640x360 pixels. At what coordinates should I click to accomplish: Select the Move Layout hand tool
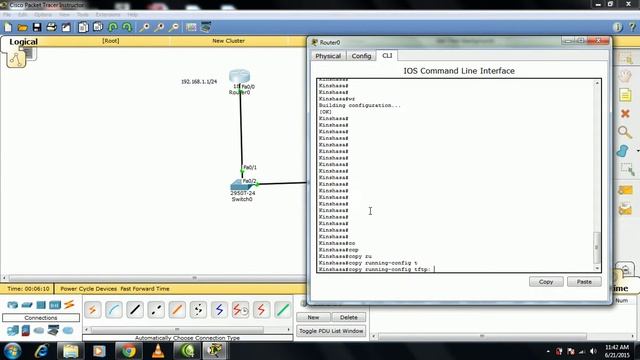[x=625, y=76]
